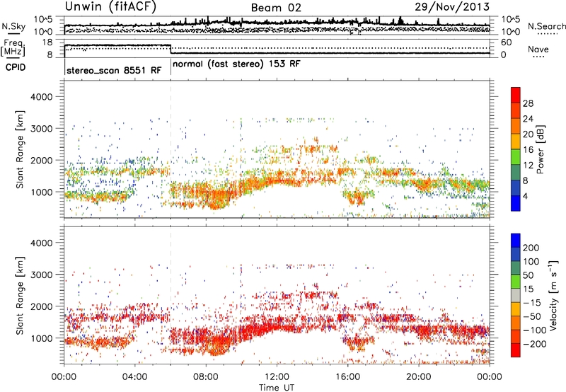
Task: Click the frequency step-down line at 06:00
Action: pyautogui.click(x=171, y=49)
